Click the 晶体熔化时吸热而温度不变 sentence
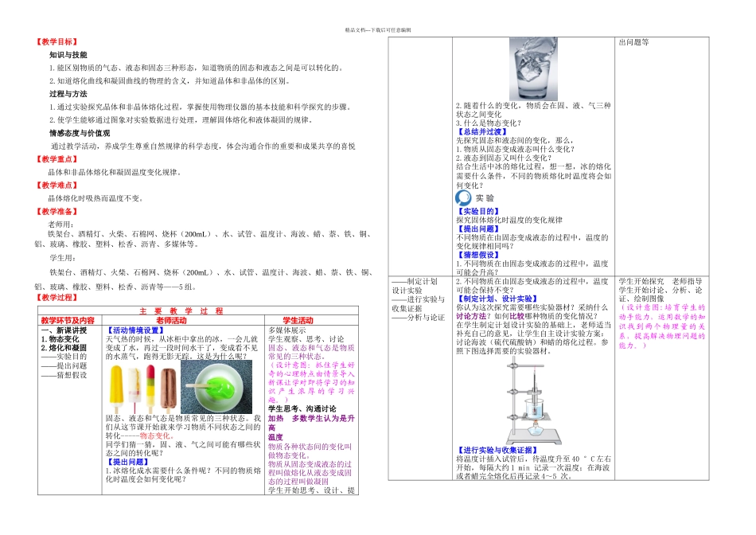Screen dimensions: 756x535 coord(95,198)
